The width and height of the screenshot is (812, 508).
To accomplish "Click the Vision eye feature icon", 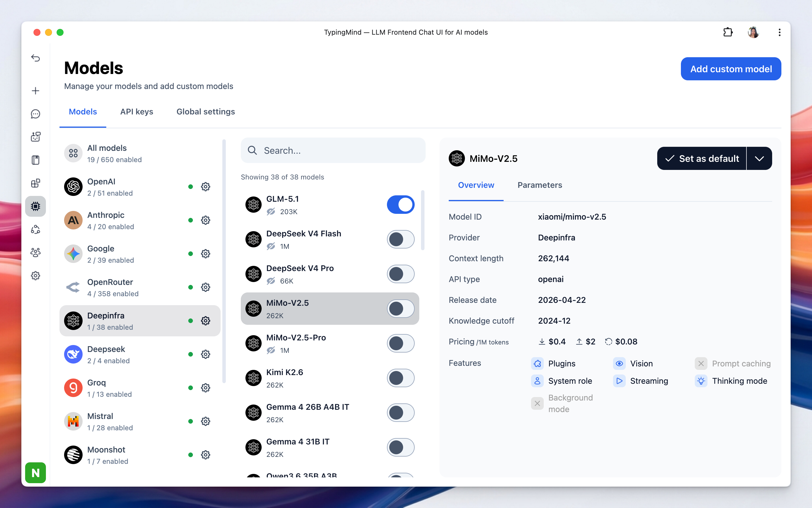I will (x=619, y=364).
